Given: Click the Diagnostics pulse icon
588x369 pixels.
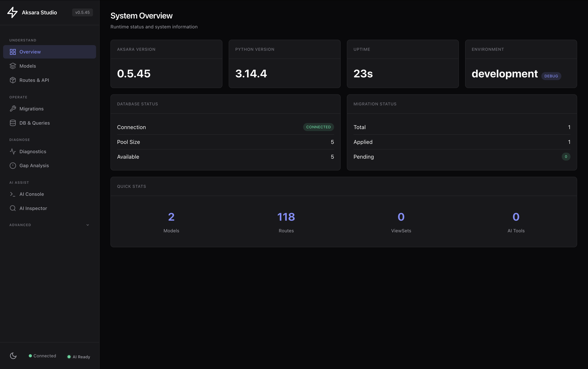Looking at the screenshot, I should 13,151.
